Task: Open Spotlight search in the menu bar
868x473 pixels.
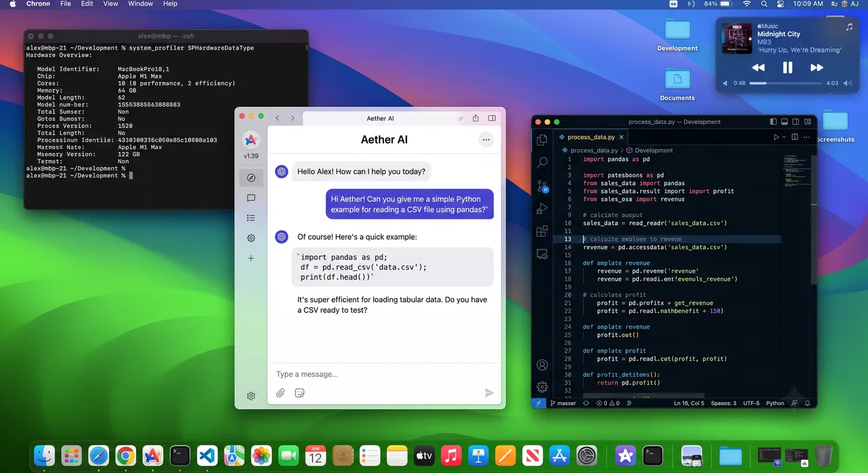Action: [764, 4]
